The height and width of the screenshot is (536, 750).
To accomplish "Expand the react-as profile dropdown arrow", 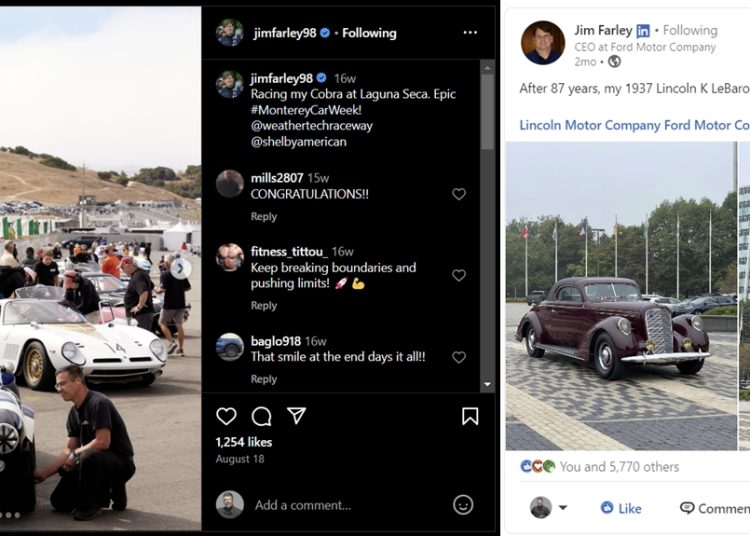I will 563,508.
